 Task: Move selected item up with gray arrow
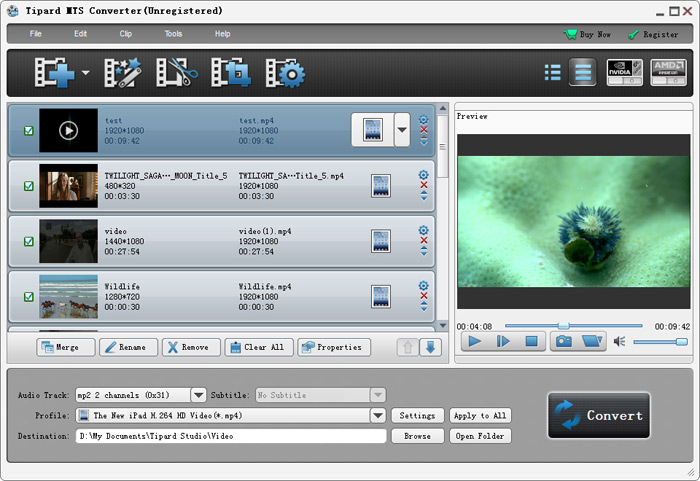pos(408,347)
